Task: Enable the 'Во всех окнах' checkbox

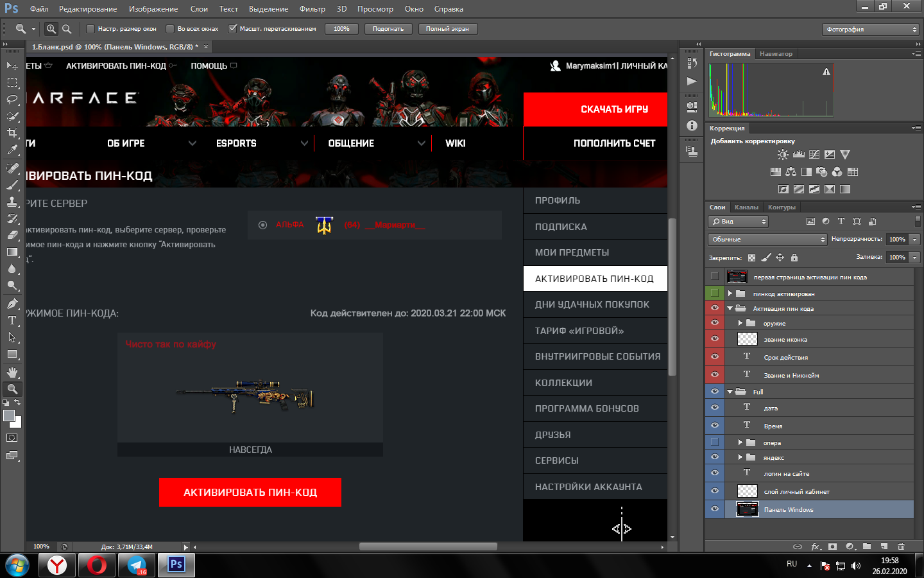Action: [170, 29]
